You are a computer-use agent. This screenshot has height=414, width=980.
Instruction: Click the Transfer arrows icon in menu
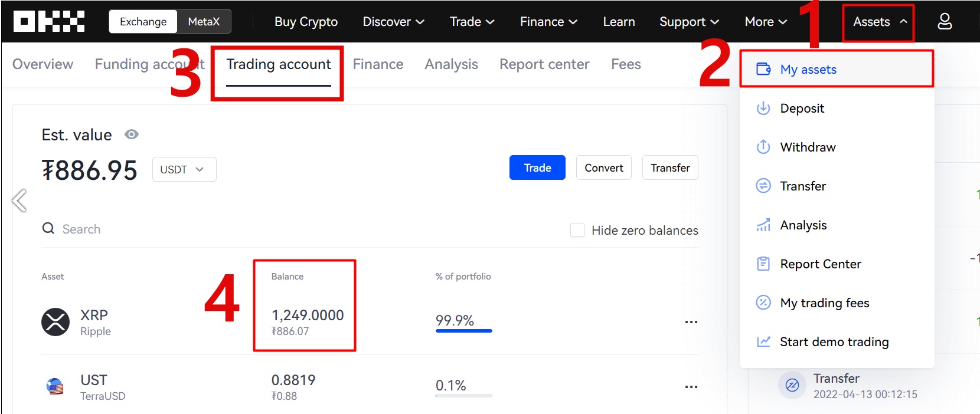763,186
